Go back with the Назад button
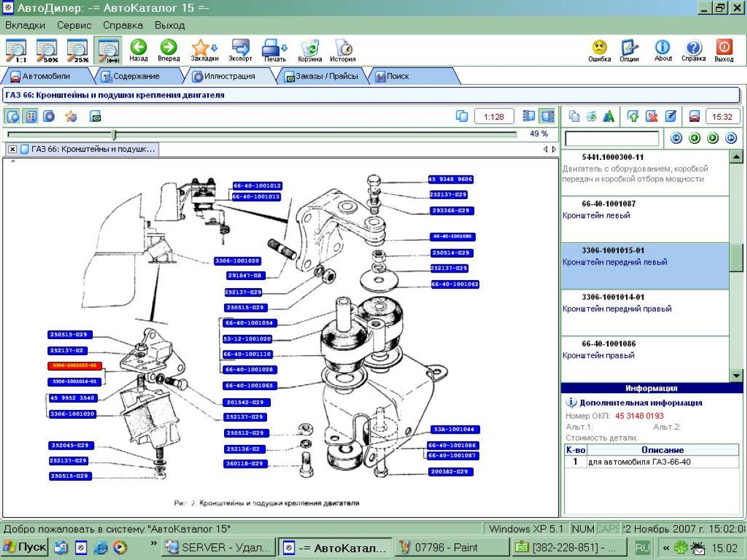The height and width of the screenshot is (560, 747). click(138, 50)
